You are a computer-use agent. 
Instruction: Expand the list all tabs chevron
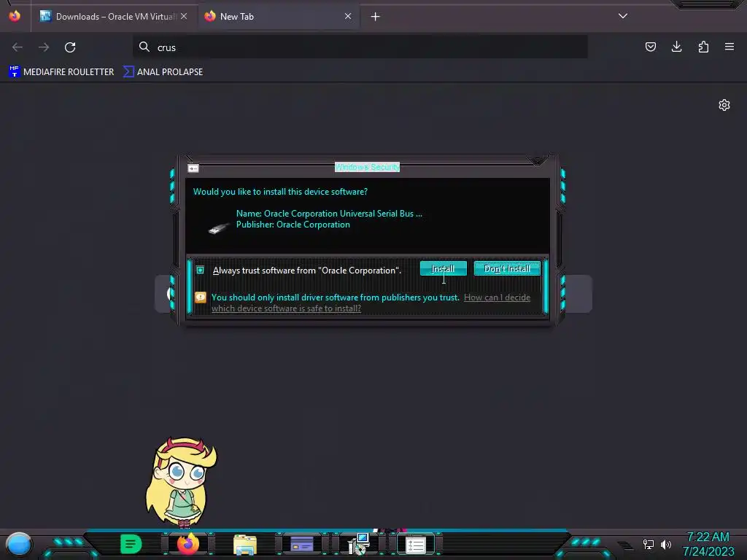(x=623, y=16)
